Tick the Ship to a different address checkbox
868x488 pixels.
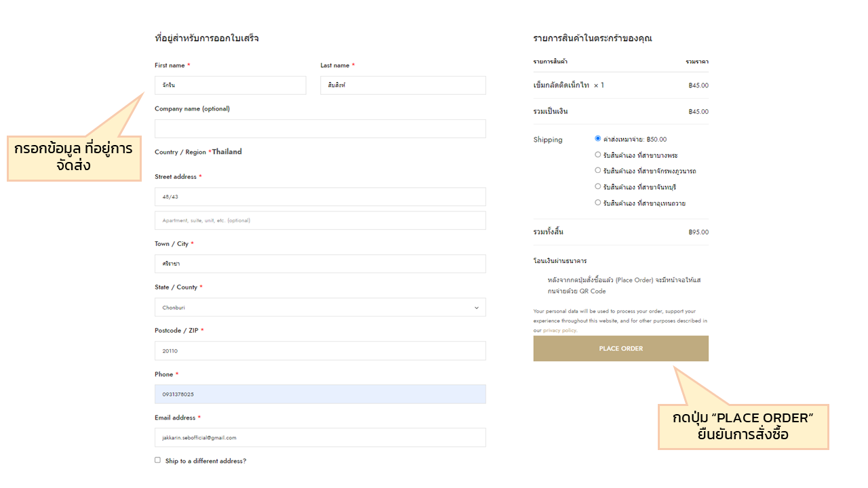click(x=158, y=460)
